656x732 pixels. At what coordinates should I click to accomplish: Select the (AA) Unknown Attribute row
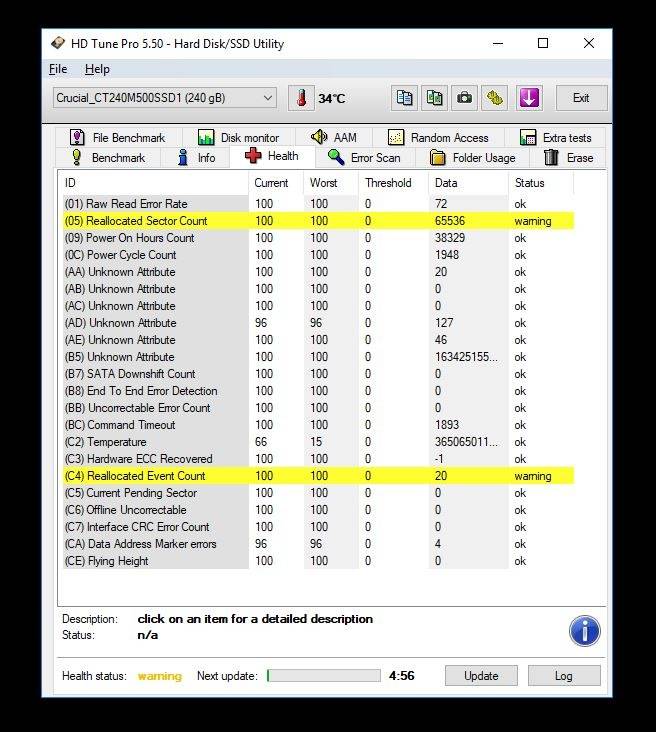point(318,272)
